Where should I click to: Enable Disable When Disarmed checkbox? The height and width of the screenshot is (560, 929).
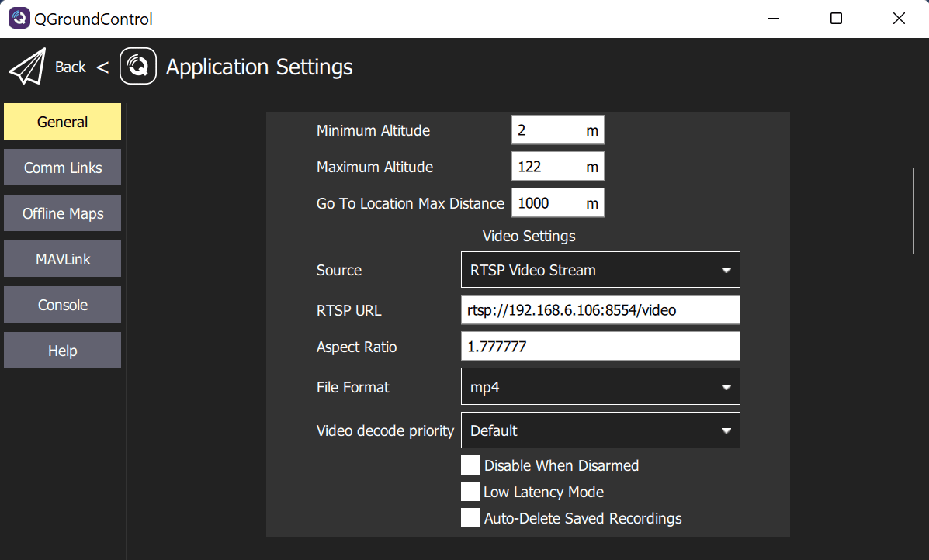[470, 465]
